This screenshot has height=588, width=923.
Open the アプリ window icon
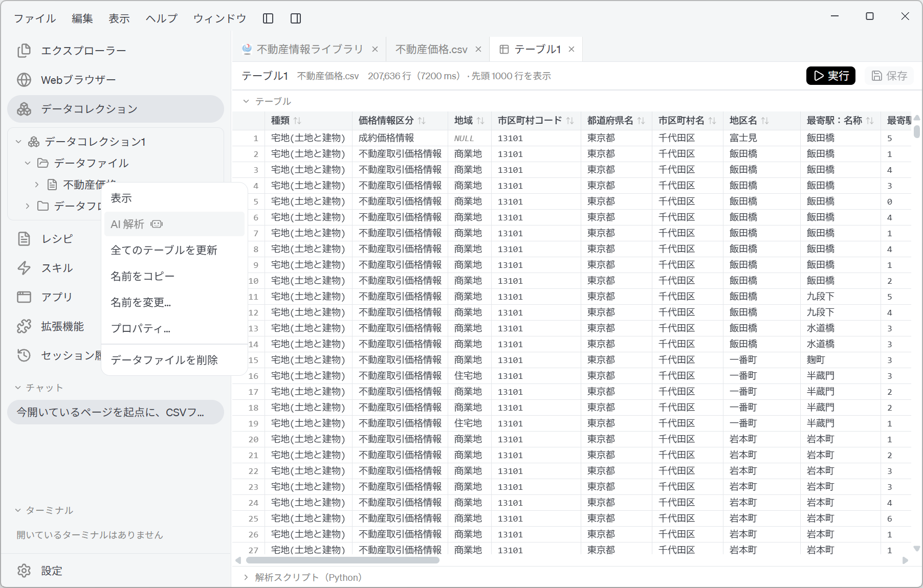pyautogui.click(x=24, y=297)
